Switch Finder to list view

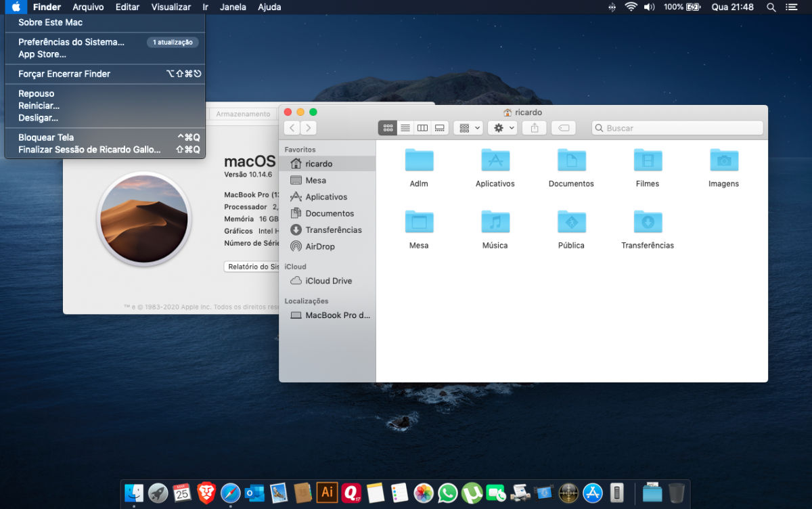click(x=405, y=128)
